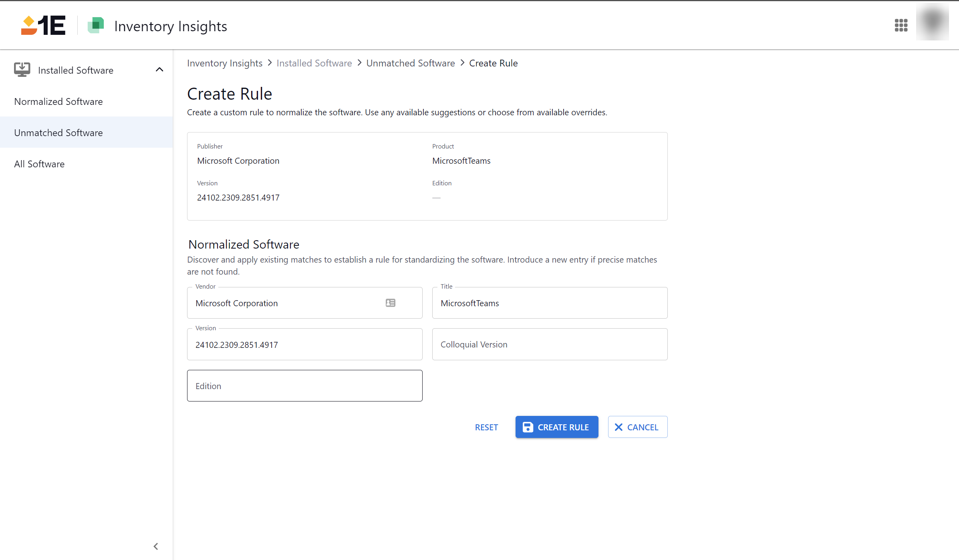Viewport: 959px width, 560px height.
Task: Click into the Edition input field
Action: [304, 386]
